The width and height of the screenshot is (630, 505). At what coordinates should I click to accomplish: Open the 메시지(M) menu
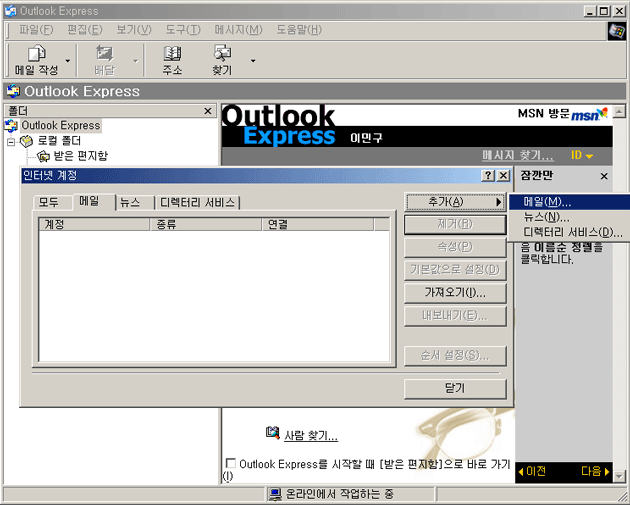(238, 30)
